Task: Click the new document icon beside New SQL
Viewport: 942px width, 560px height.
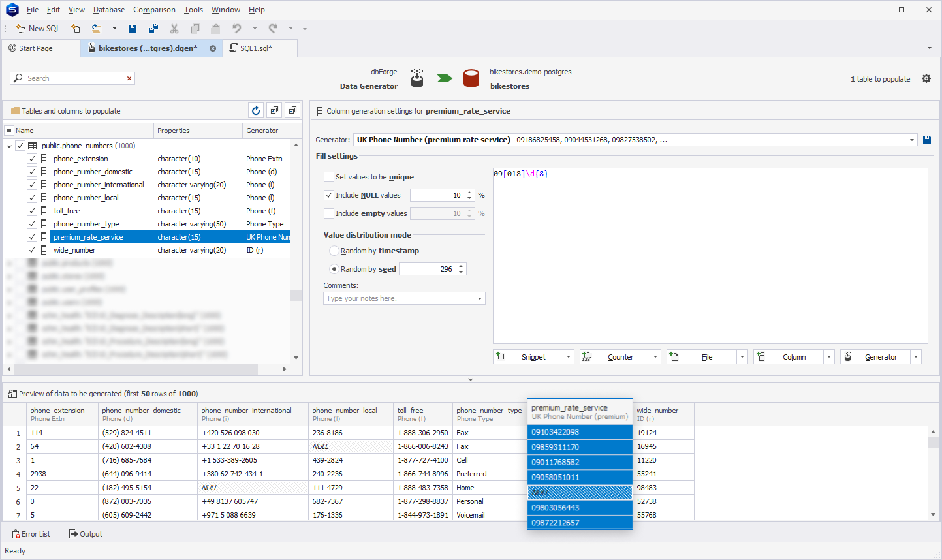Action: coord(76,29)
